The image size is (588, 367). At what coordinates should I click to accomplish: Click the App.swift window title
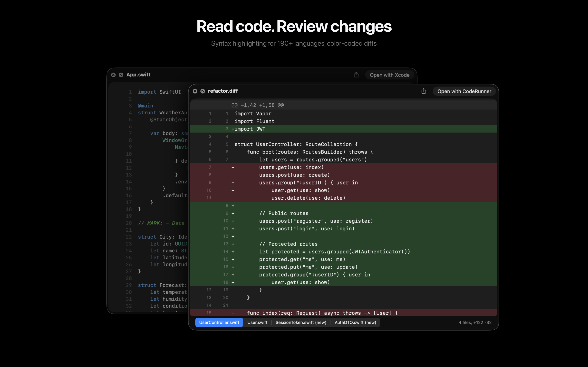click(x=138, y=75)
